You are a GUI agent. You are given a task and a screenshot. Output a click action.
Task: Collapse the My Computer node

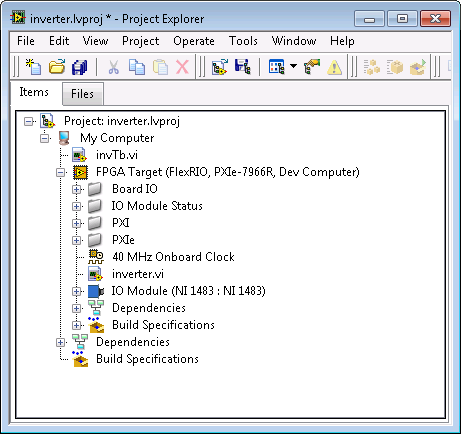coord(45,138)
